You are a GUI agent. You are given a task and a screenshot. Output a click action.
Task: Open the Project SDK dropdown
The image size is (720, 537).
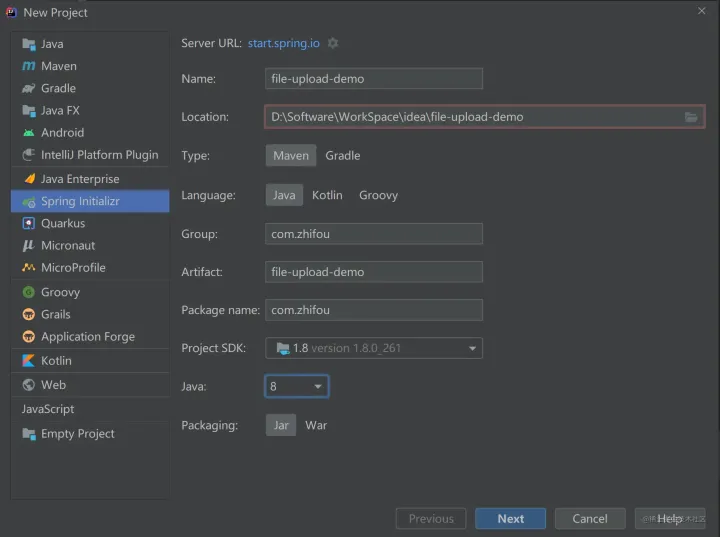[x=374, y=348]
